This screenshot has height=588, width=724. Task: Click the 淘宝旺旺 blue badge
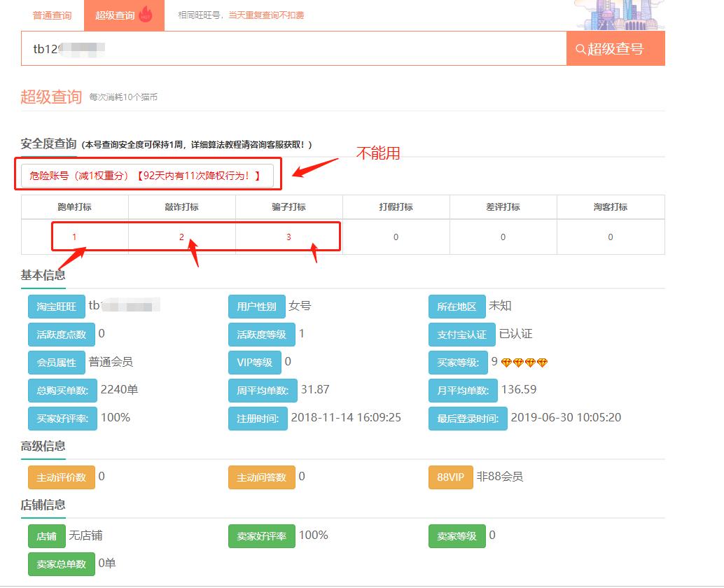(56, 307)
